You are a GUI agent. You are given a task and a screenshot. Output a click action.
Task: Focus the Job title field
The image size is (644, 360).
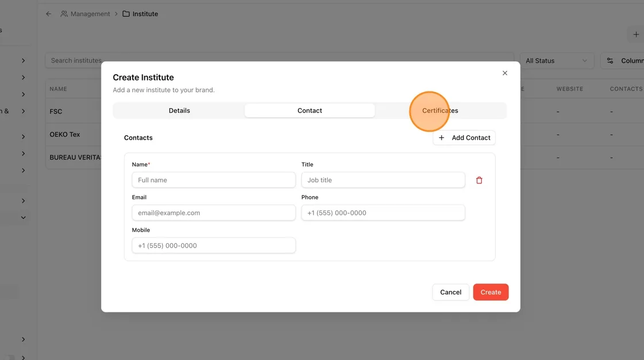[x=383, y=180]
